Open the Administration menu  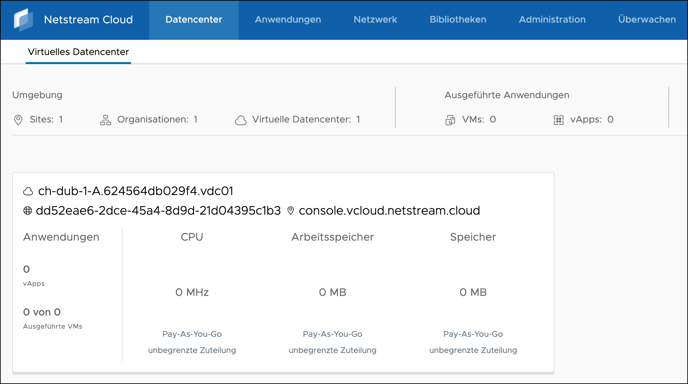[x=552, y=20]
